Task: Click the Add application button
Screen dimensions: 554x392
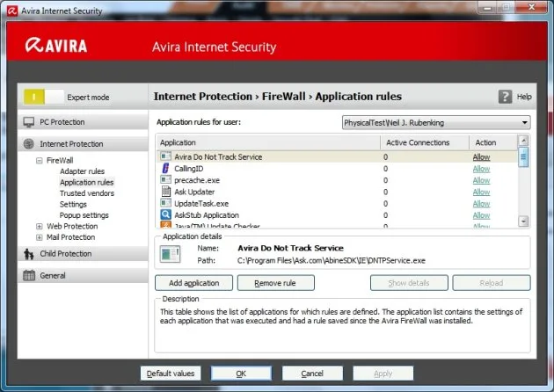Action: point(193,283)
